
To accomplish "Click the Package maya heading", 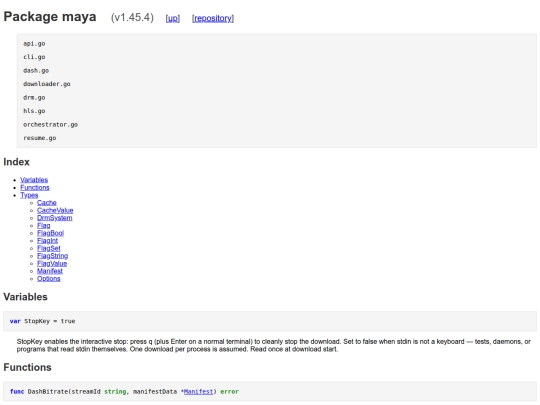I will pos(50,17).
